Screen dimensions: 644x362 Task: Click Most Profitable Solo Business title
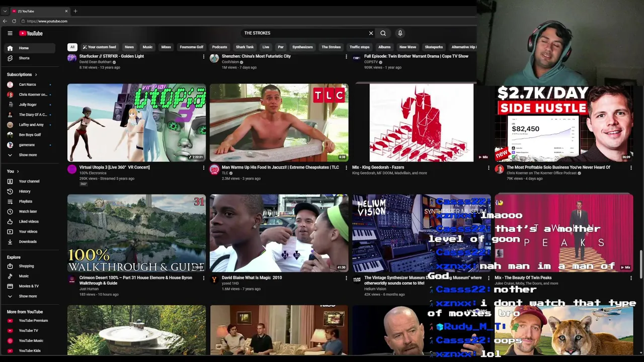pyautogui.click(x=558, y=167)
